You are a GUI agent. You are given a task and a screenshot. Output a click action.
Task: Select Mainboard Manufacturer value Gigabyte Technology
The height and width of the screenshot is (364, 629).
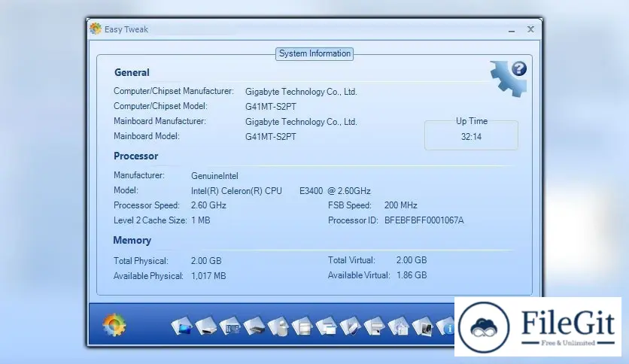[301, 122]
